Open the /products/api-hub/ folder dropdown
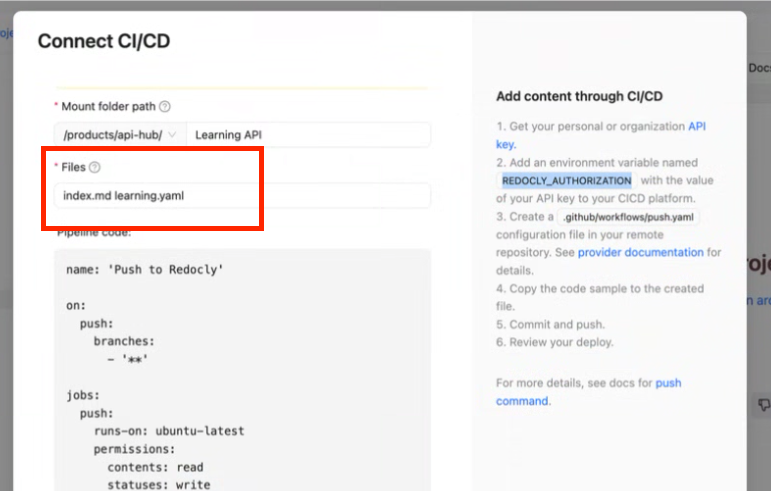 point(120,134)
